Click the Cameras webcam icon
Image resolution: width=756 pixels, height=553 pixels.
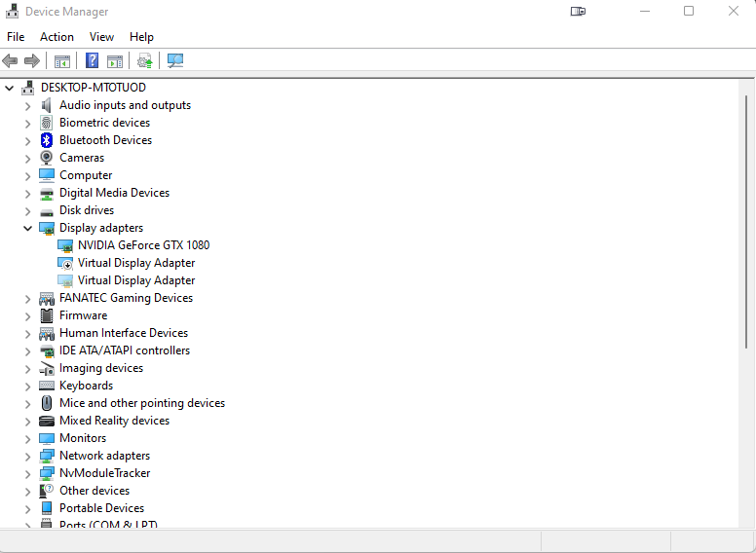click(x=47, y=158)
